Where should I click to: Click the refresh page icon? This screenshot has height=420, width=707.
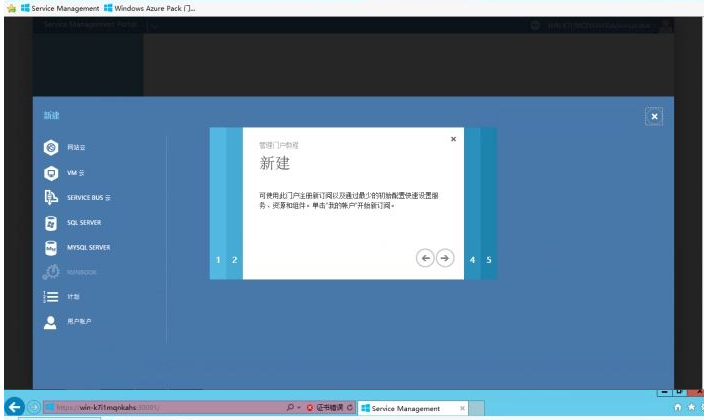350,407
